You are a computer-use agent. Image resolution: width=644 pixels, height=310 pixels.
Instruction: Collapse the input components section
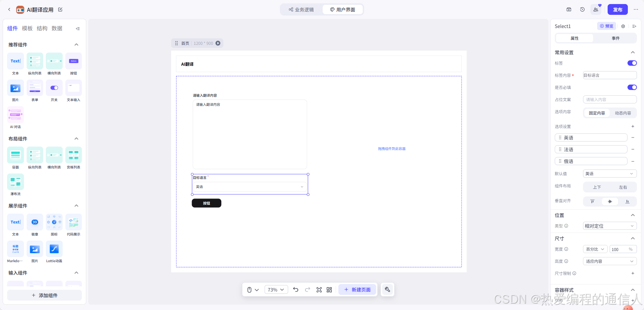point(76,273)
